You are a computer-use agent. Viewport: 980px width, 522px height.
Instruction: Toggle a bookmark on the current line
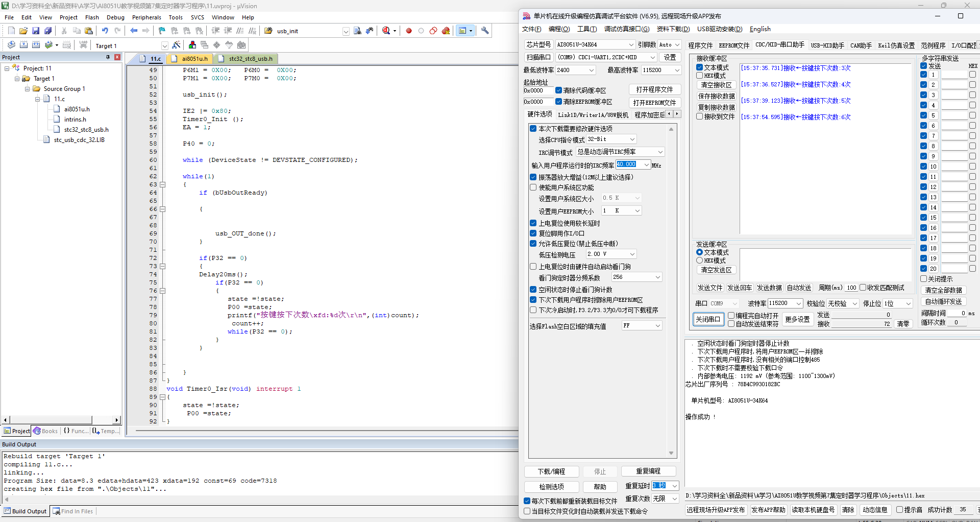point(162,31)
